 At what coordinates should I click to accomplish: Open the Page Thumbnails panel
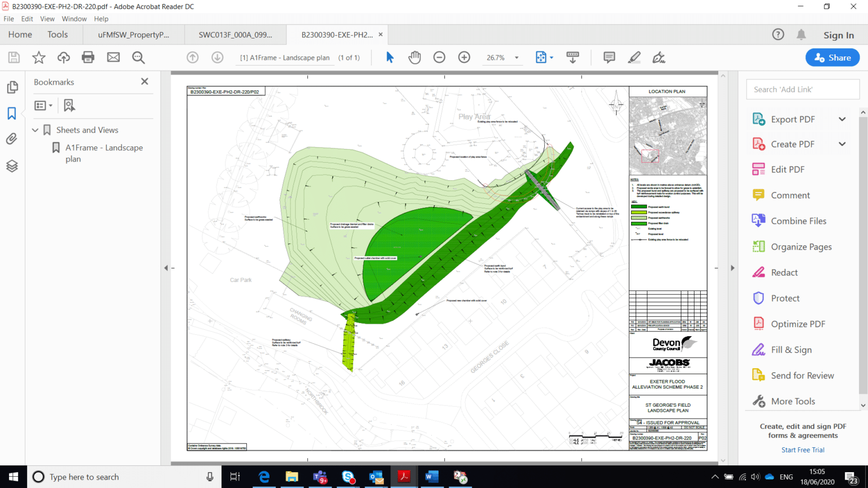click(12, 87)
